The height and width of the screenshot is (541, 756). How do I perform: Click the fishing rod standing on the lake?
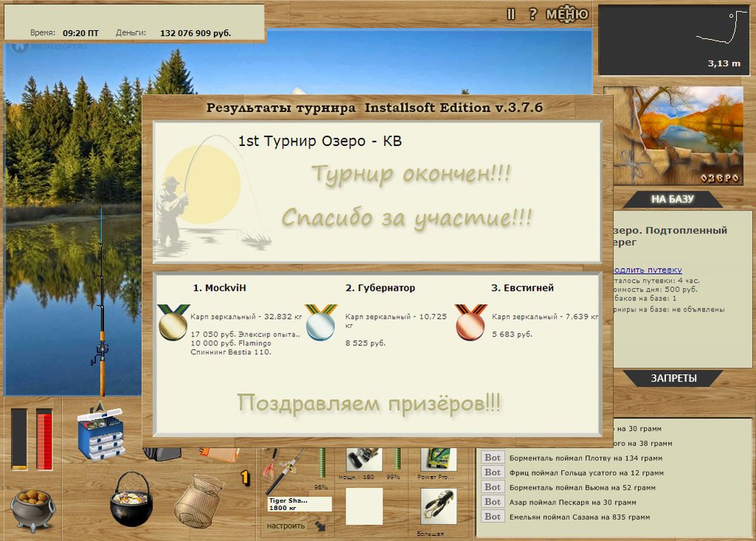point(101,301)
